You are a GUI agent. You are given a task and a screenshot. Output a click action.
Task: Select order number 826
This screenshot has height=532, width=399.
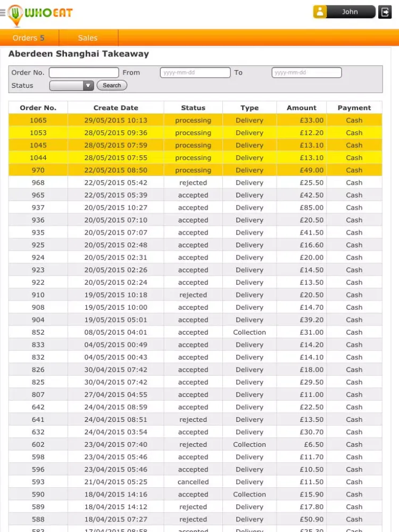click(x=38, y=370)
